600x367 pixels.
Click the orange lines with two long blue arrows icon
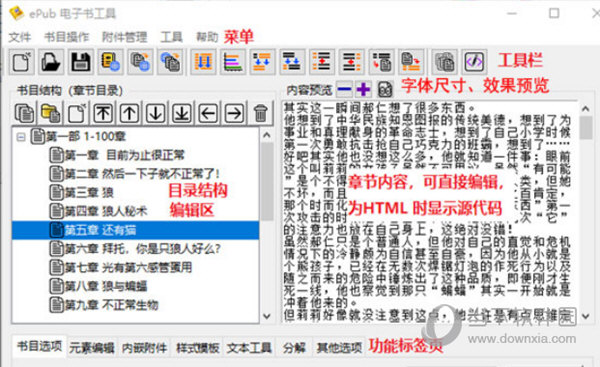pyautogui.click(x=203, y=62)
